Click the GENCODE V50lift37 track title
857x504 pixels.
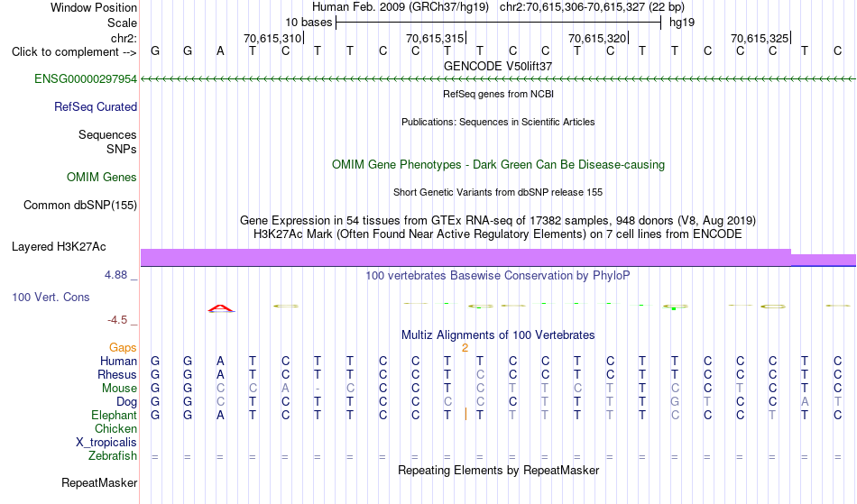[x=498, y=66]
